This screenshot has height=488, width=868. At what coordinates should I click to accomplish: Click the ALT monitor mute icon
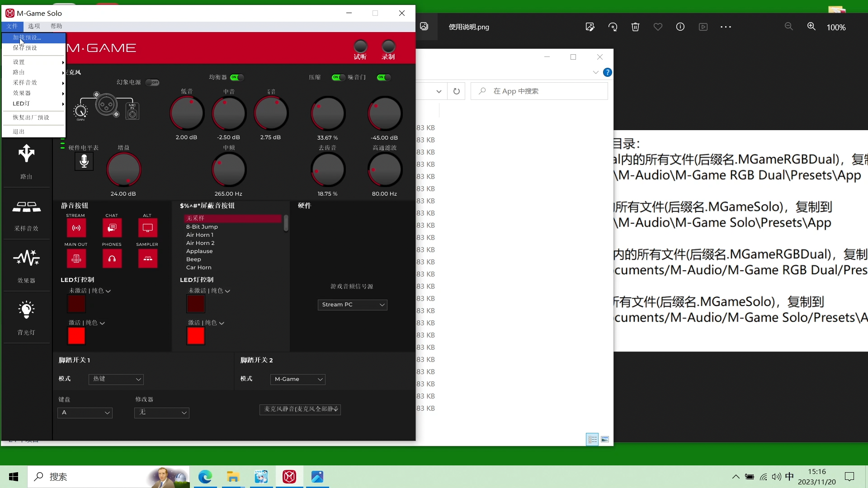pyautogui.click(x=147, y=228)
